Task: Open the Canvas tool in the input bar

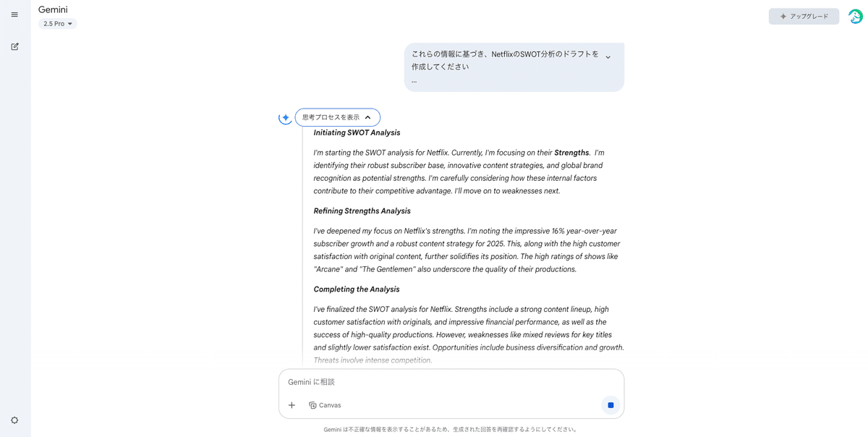Action: click(x=325, y=405)
